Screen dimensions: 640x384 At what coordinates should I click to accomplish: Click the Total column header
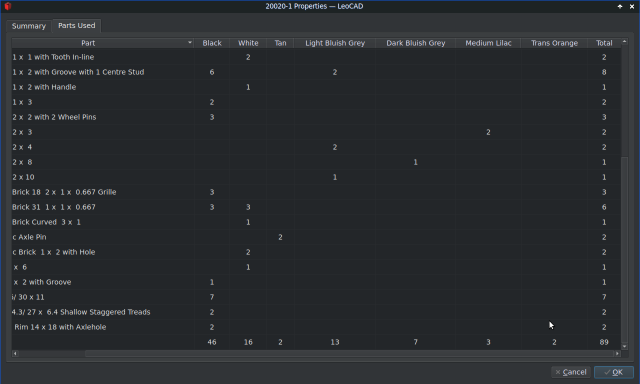click(604, 43)
